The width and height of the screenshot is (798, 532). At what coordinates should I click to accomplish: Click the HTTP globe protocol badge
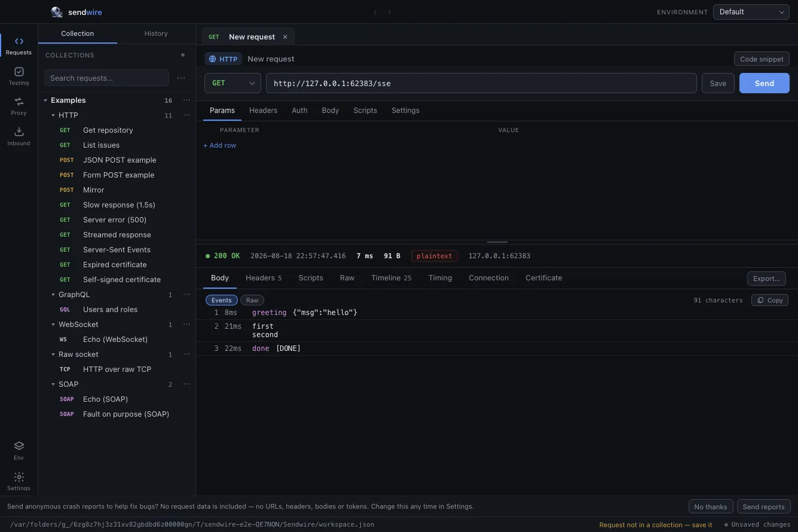[224, 59]
